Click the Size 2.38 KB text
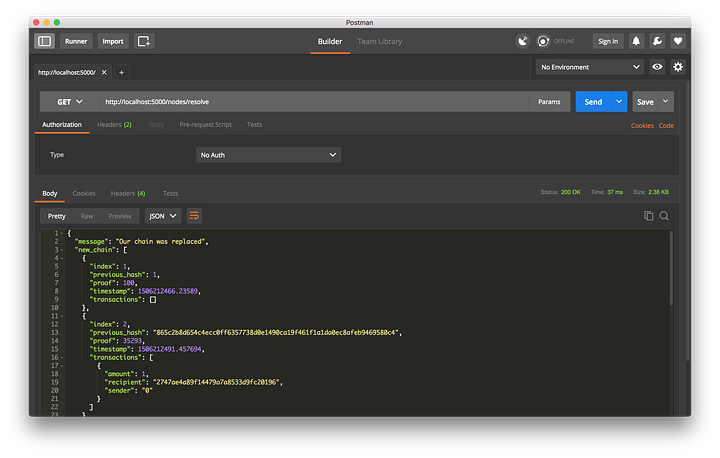The width and height of the screenshot is (720, 458). click(x=651, y=192)
